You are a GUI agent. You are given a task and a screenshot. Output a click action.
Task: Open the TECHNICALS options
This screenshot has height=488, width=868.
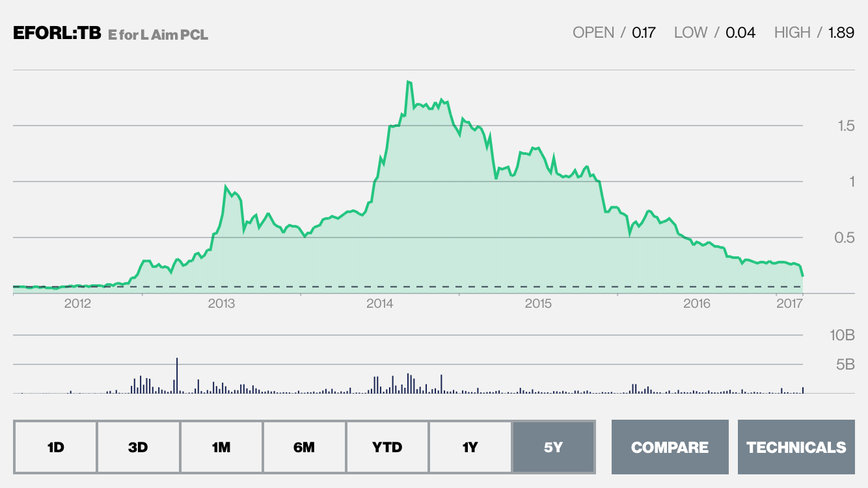click(x=796, y=447)
